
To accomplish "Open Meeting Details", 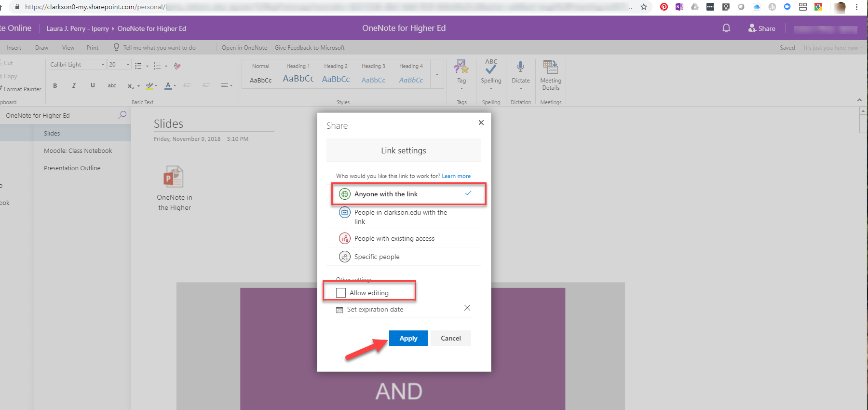I will click(x=551, y=75).
